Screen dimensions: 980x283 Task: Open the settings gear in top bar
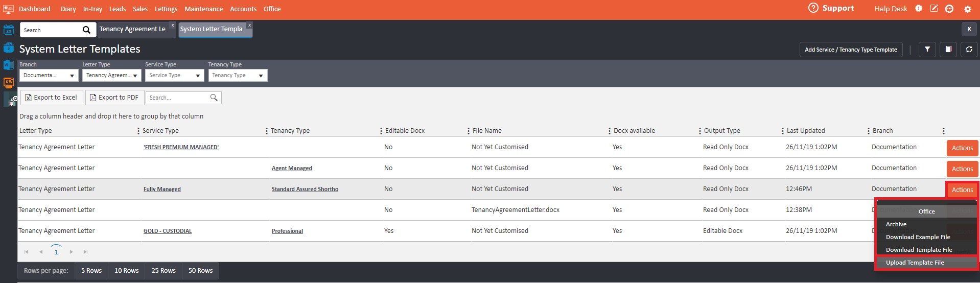click(967, 9)
